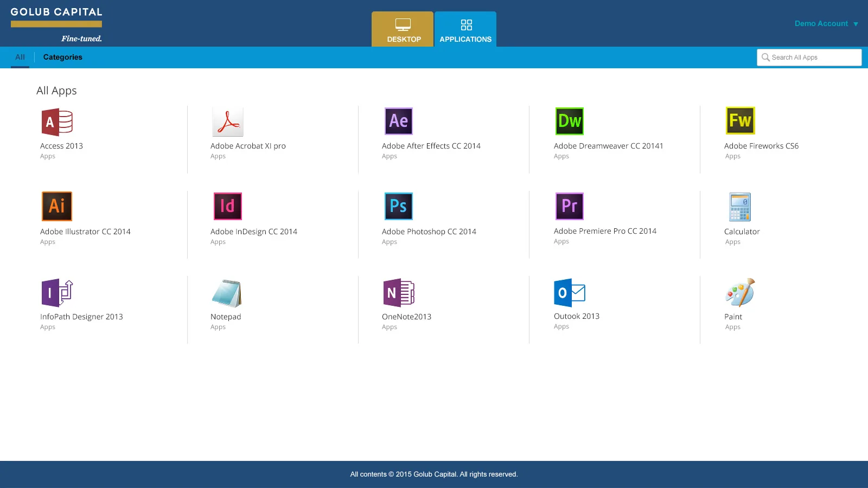Click the Adobe Premiere Pro CC 2014 text
The image size is (868, 488).
tap(605, 231)
